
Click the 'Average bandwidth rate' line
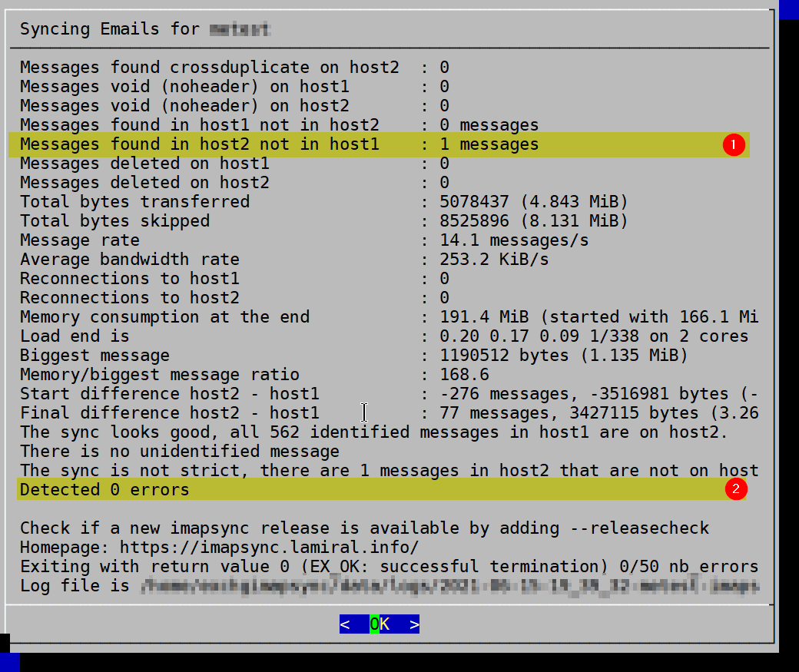(284, 260)
